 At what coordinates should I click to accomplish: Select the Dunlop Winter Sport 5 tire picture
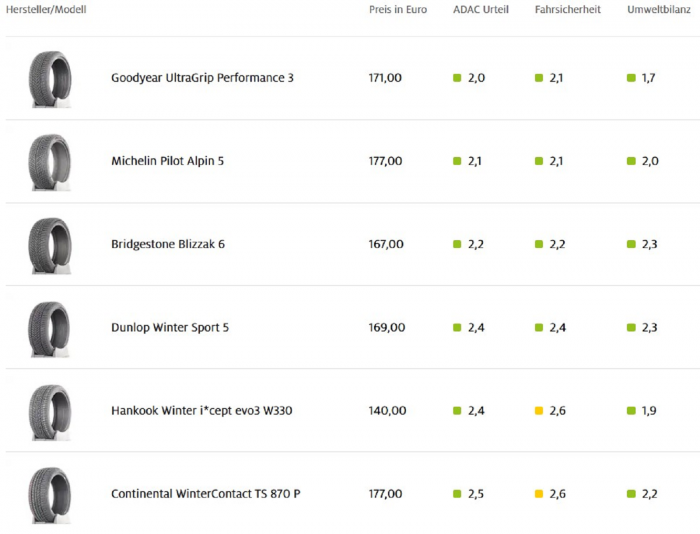tap(50, 327)
